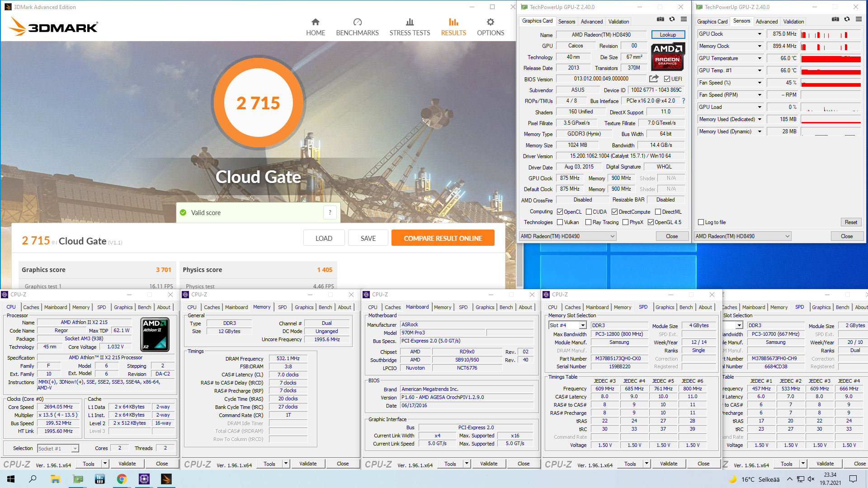Viewport: 868px width, 488px height.
Task: Click refresh icon in GPU-Z Sensors window
Action: 847,19
